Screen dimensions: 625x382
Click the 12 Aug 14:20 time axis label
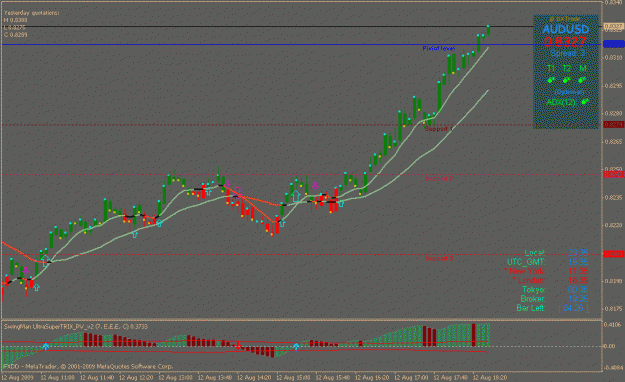[254, 377]
